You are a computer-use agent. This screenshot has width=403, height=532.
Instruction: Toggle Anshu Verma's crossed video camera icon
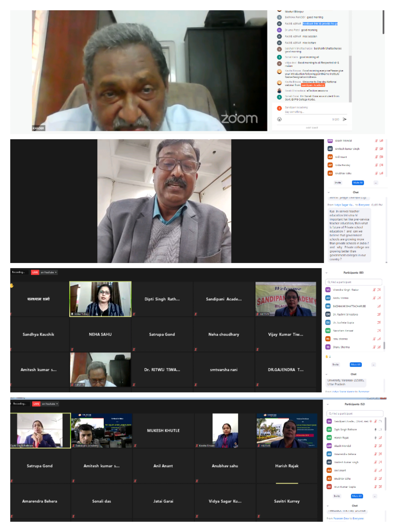click(x=379, y=298)
